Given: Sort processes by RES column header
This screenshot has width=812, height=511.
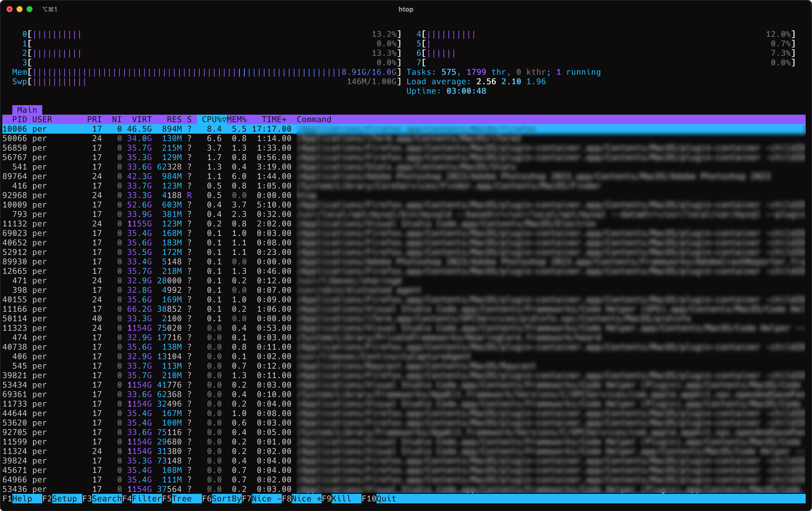Looking at the screenshot, I should (174, 119).
